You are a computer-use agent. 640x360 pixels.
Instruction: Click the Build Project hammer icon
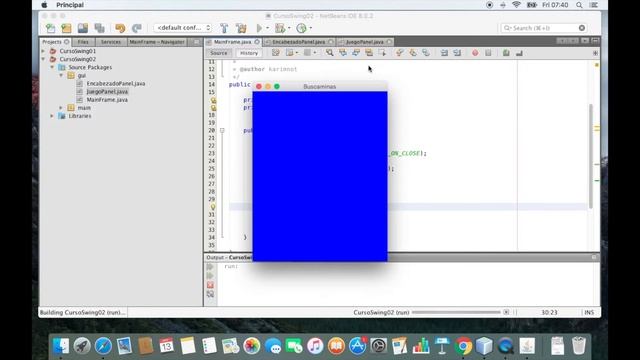point(224,28)
